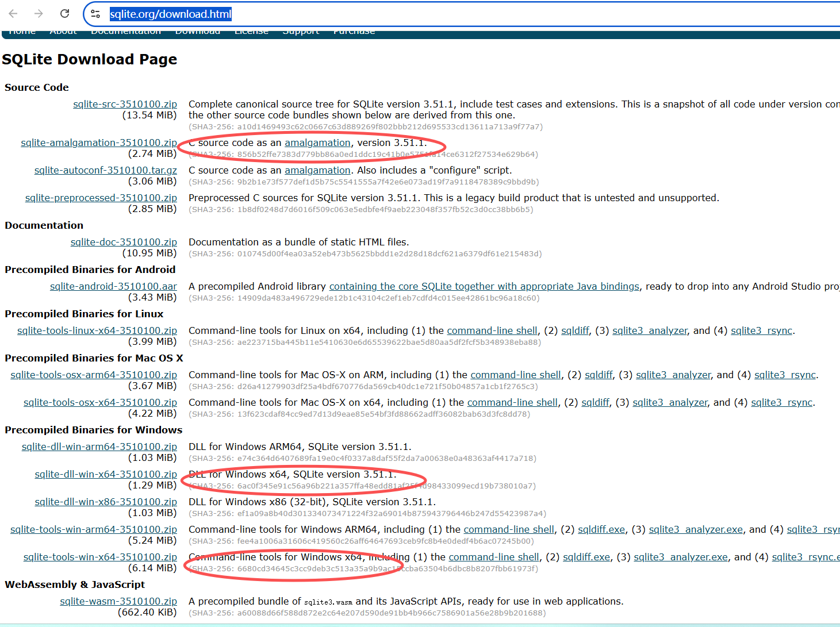Download sqlite-dll-win-x86-3510100.zip
The image size is (840, 627).
[x=106, y=502]
